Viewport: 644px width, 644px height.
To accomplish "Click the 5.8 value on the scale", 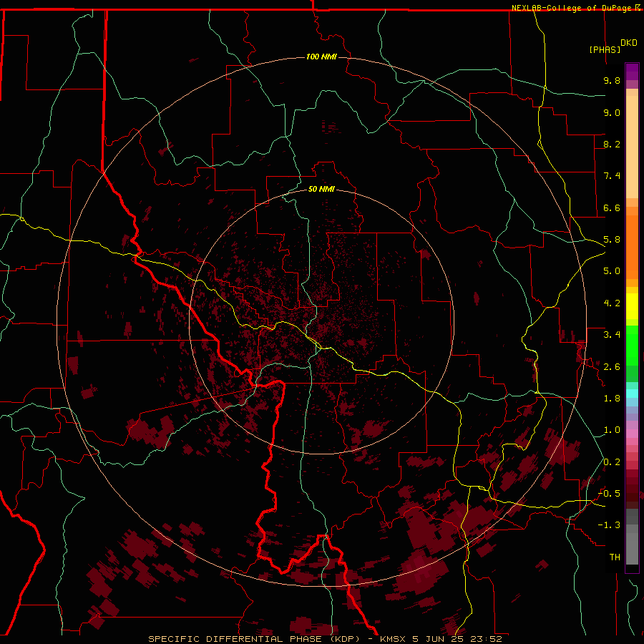I will 612,240.
